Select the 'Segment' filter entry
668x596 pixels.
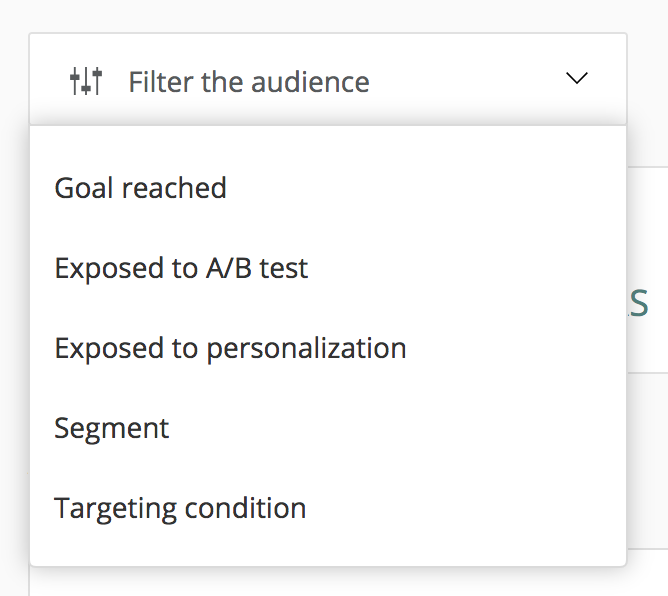pos(112,428)
